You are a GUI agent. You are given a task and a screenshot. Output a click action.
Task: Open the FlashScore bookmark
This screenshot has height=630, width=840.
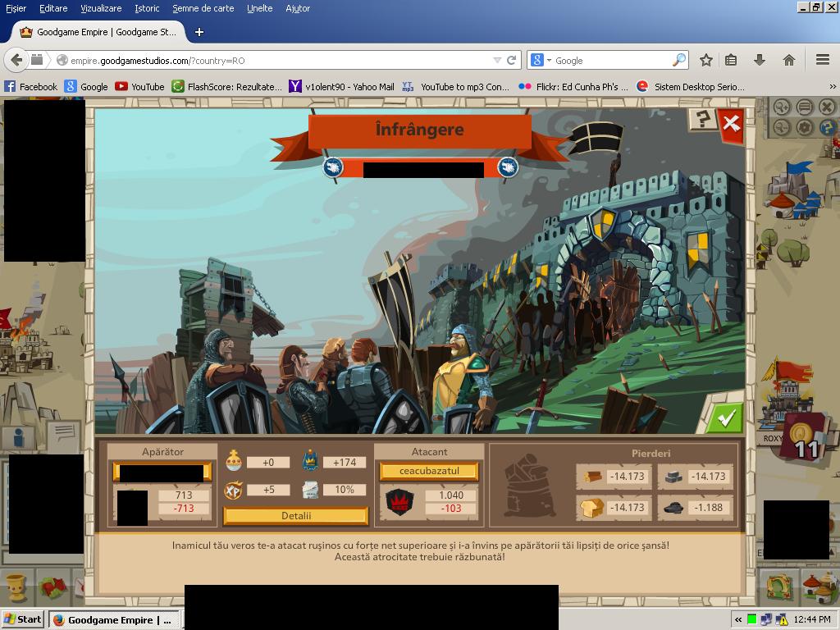[226, 86]
